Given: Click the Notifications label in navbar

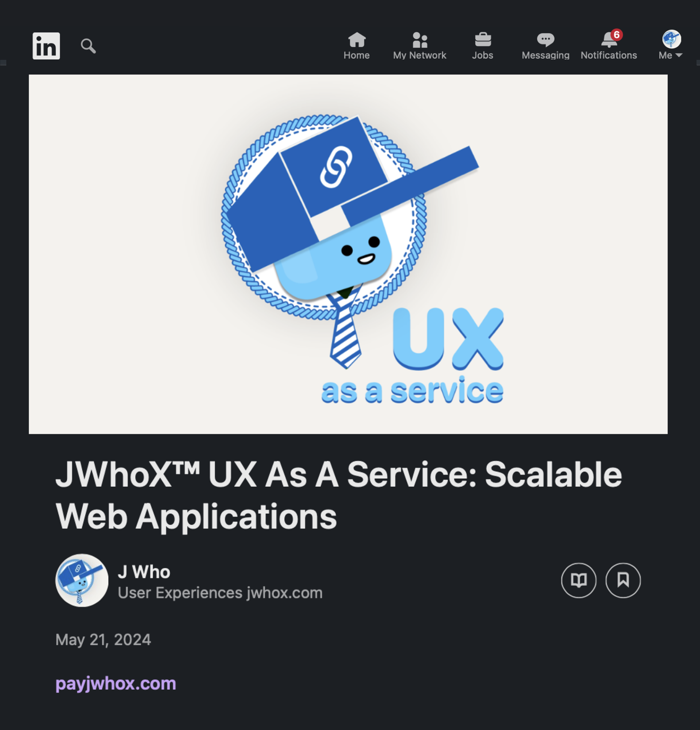Looking at the screenshot, I should [608, 55].
